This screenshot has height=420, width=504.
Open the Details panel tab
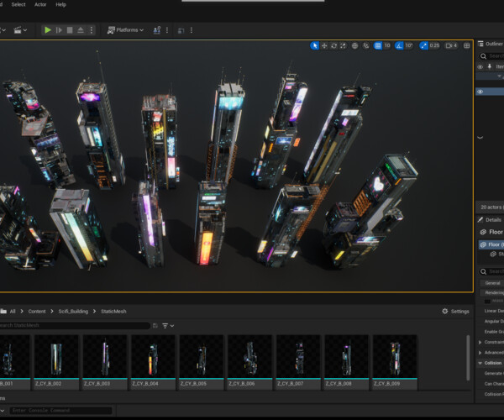(x=491, y=220)
